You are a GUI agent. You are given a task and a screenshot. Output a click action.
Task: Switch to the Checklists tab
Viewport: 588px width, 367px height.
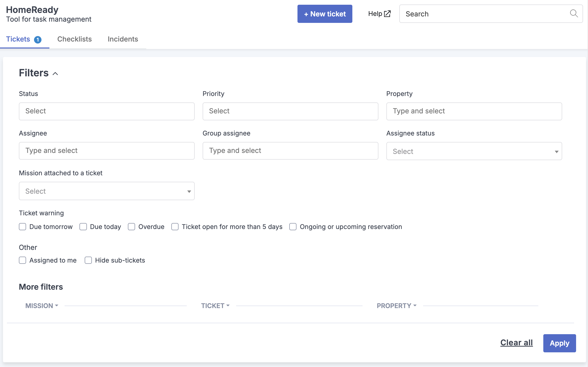(74, 39)
